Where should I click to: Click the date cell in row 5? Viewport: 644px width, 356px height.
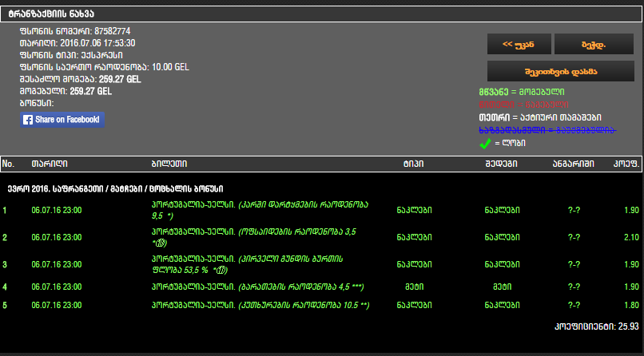pyautogui.click(x=57, y=306)
